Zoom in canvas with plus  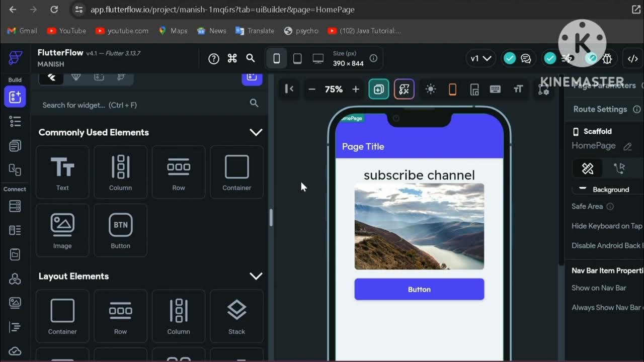[356, 89]
